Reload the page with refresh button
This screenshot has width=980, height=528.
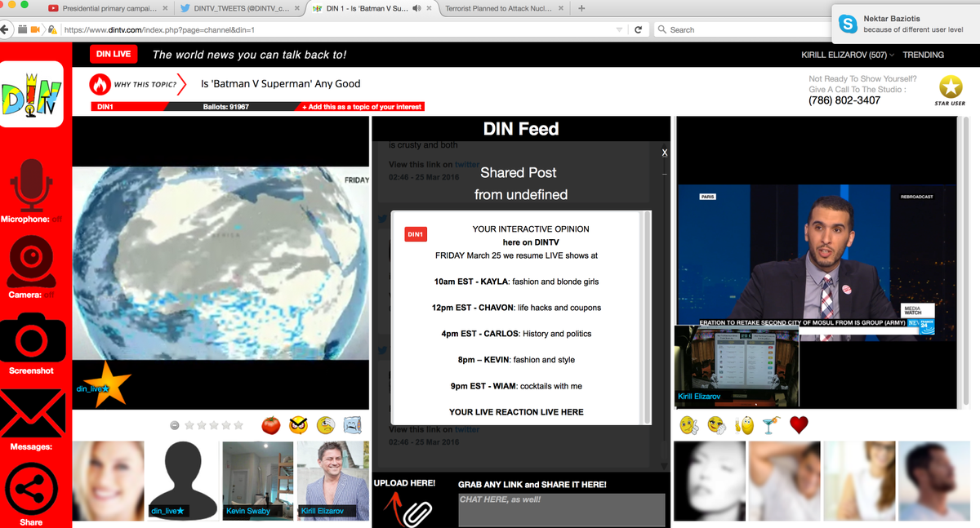click(x=639, y=29)
